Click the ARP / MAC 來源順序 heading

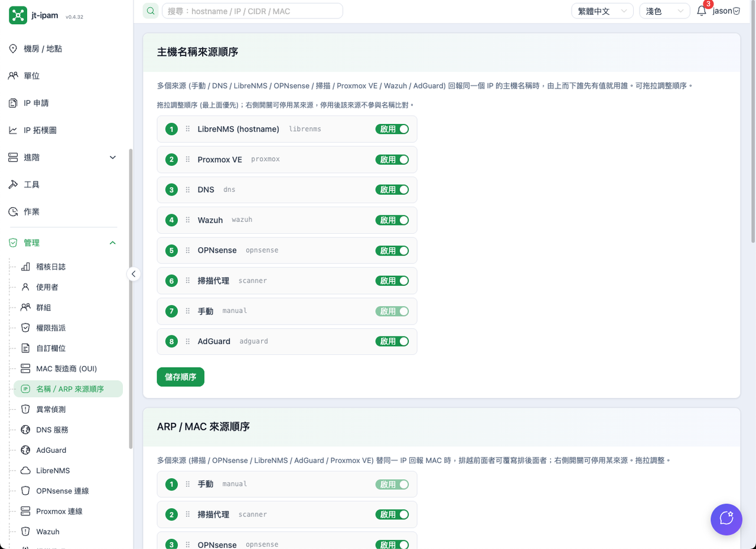click(203, 426)
